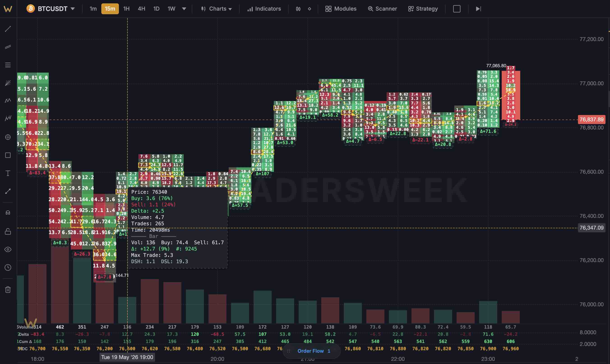Click the 23:00 time axis label
Image resolution: width=610 pixels, height=364 pixels.
tap(488, 359)
